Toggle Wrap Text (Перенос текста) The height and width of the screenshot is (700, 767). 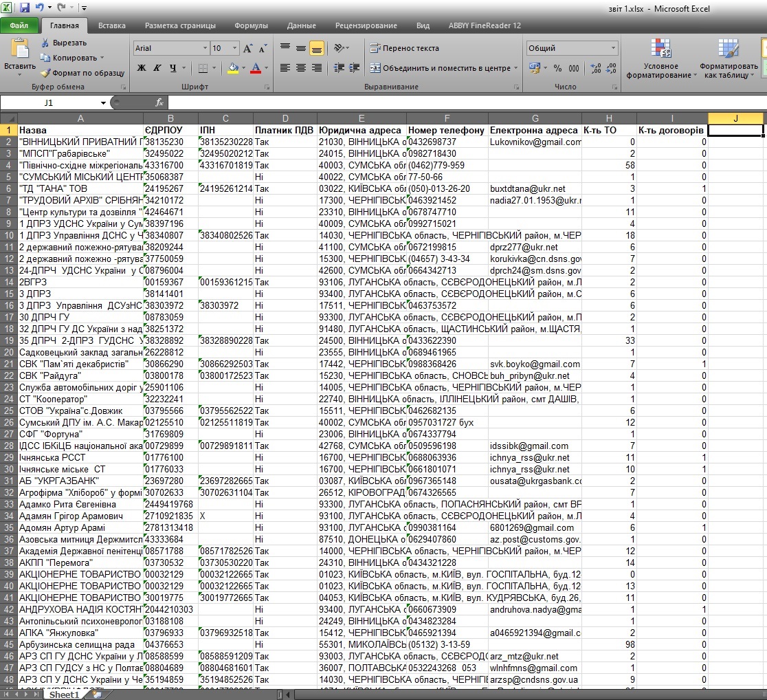(x=404, y=48)
